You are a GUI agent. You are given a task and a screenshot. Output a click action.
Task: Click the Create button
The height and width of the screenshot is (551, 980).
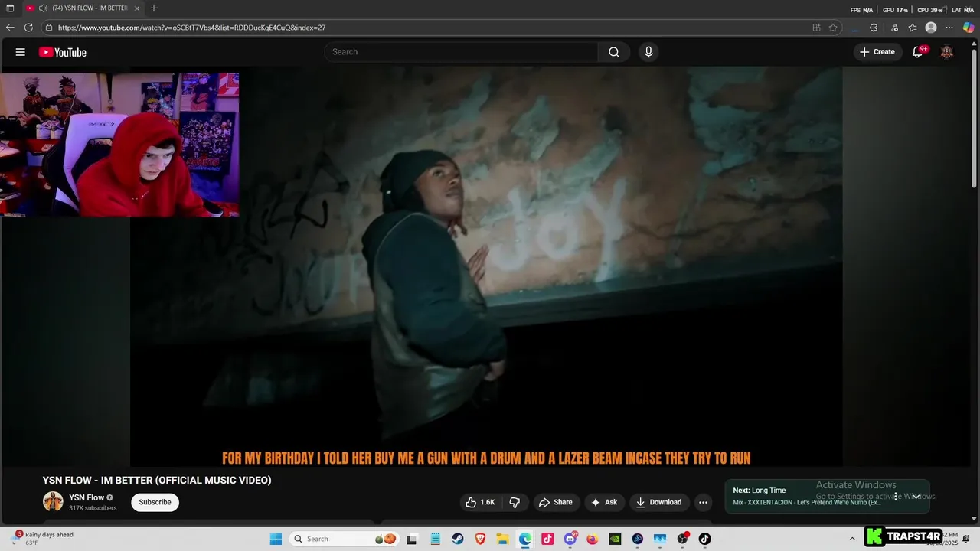tap(877, 52)
